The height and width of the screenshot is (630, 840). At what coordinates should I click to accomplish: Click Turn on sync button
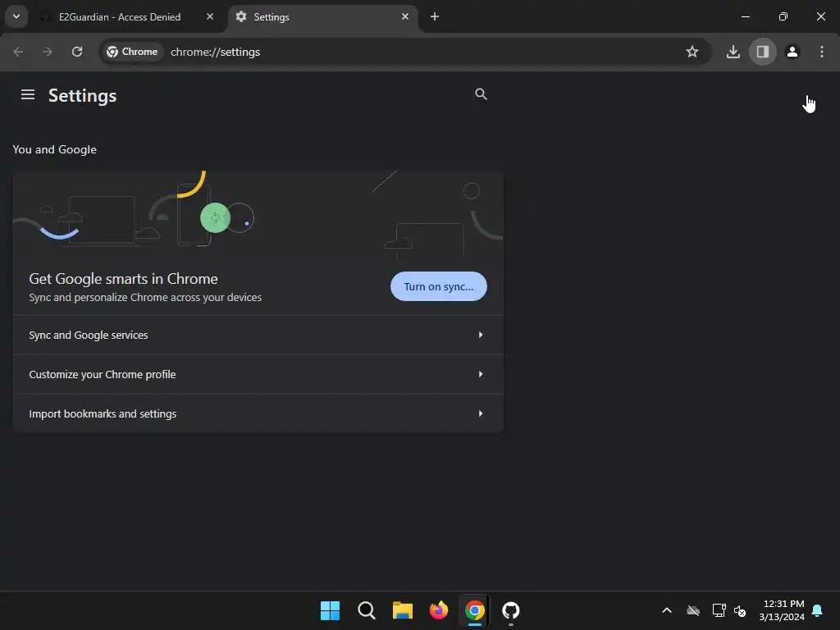[x=438, y=286]
